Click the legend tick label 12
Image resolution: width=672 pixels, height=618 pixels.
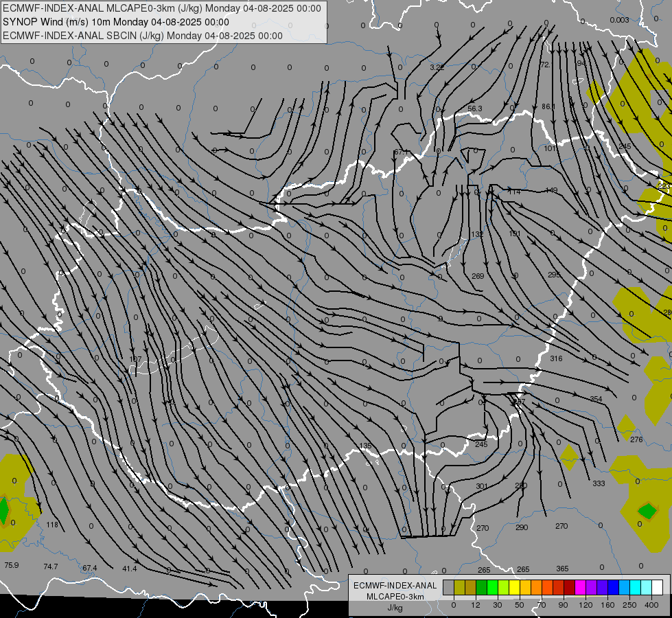[475, 605]
